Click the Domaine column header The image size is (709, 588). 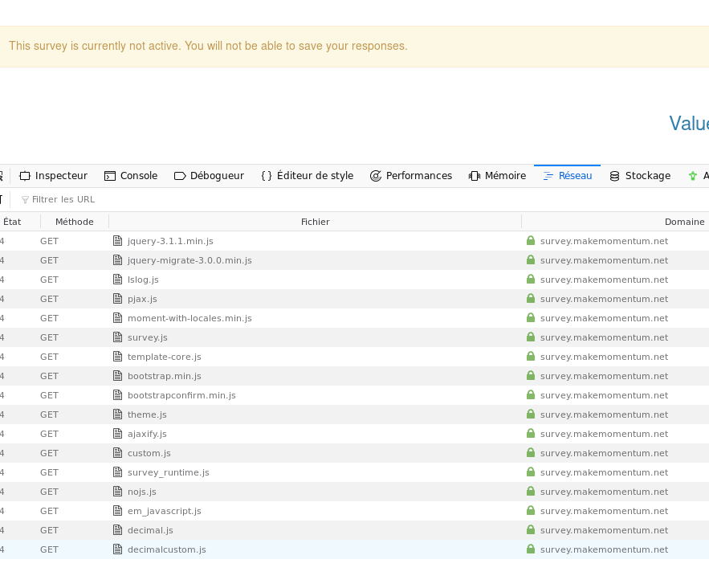[x=683, y=222]
